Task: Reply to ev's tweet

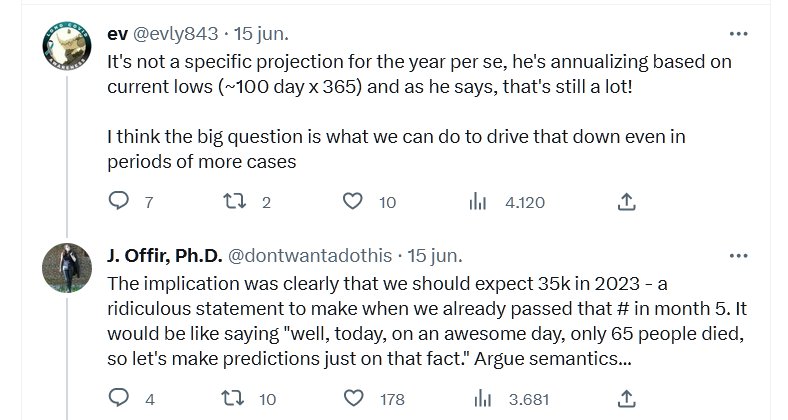Action: (x=118, y=202)
